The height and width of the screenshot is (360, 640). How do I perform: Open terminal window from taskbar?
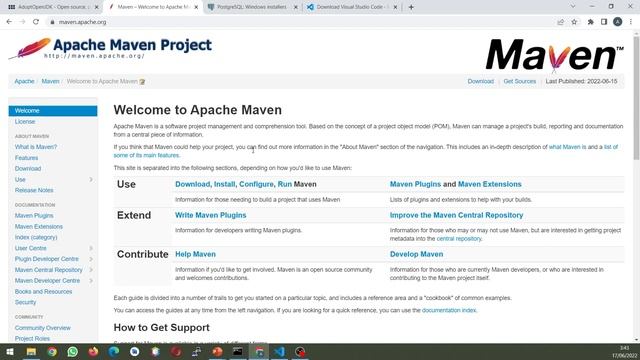coord(238,351)
